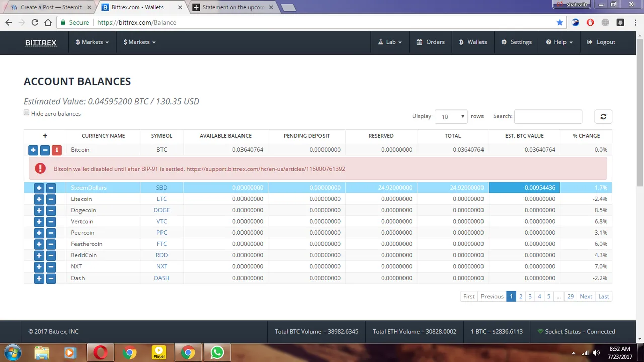Click NXT deposit plus icon
Viewport: 644px width, 362px height.
click(39, 266)
